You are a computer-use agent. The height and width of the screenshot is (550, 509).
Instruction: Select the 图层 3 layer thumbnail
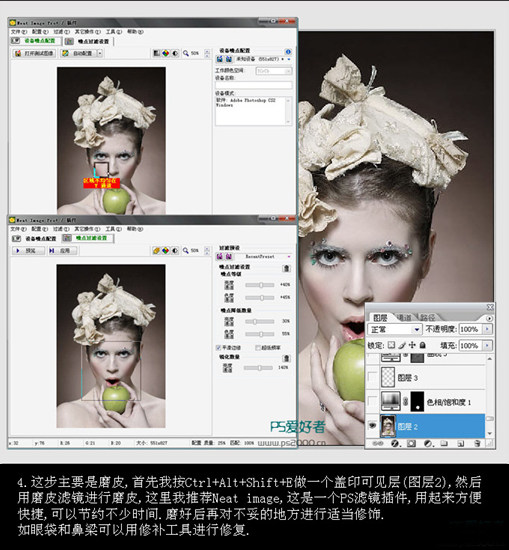(388, 377)
